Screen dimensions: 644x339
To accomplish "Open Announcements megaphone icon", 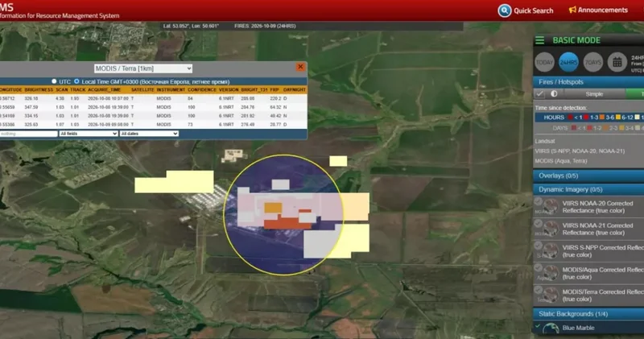I will click(572, 10).
